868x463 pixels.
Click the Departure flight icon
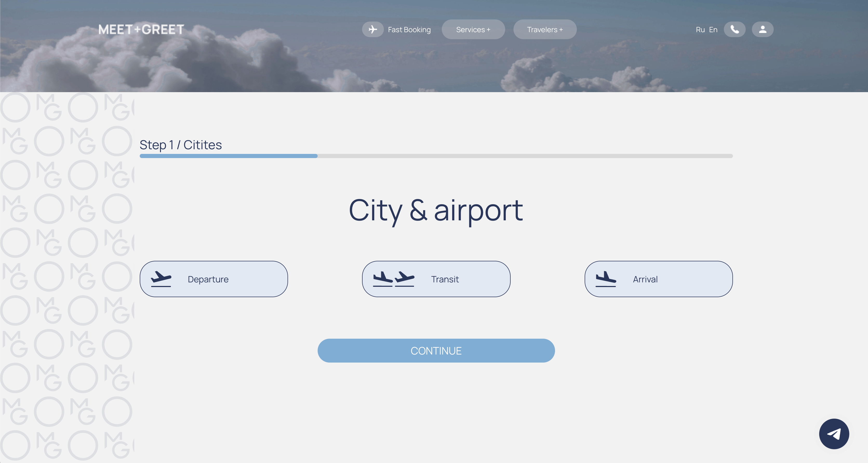(161, 278)
